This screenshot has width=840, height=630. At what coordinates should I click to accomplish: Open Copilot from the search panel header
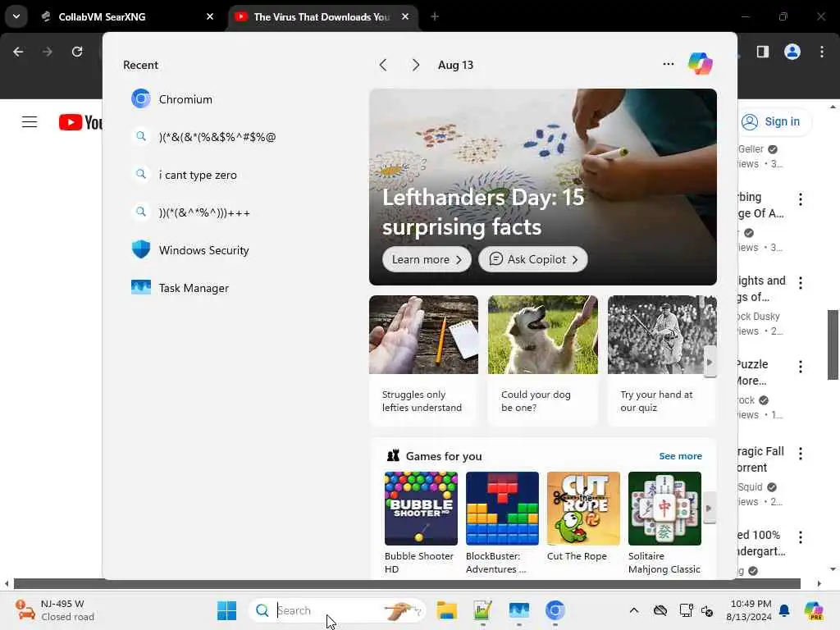701,64
